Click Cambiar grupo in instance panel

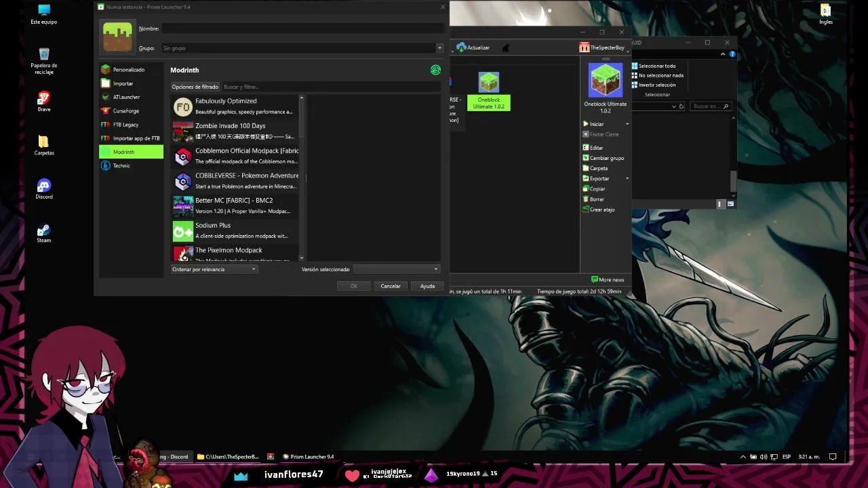[604, 158]
